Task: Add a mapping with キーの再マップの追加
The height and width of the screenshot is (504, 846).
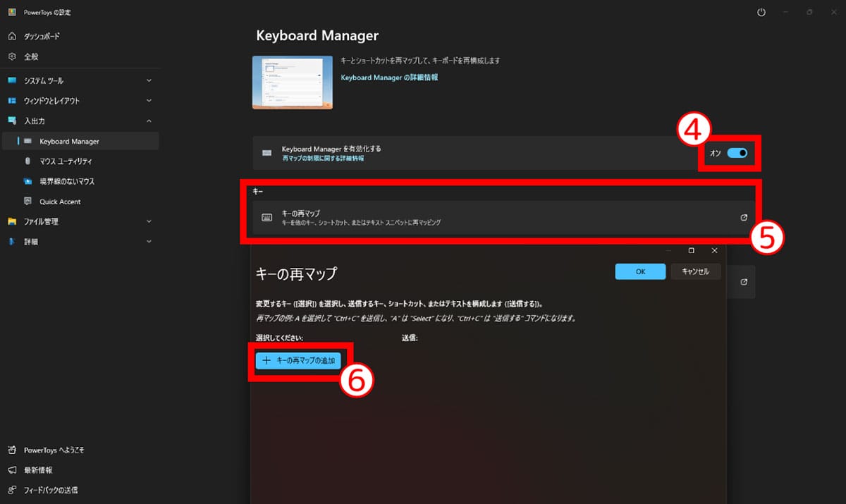Action: point(299,360)
